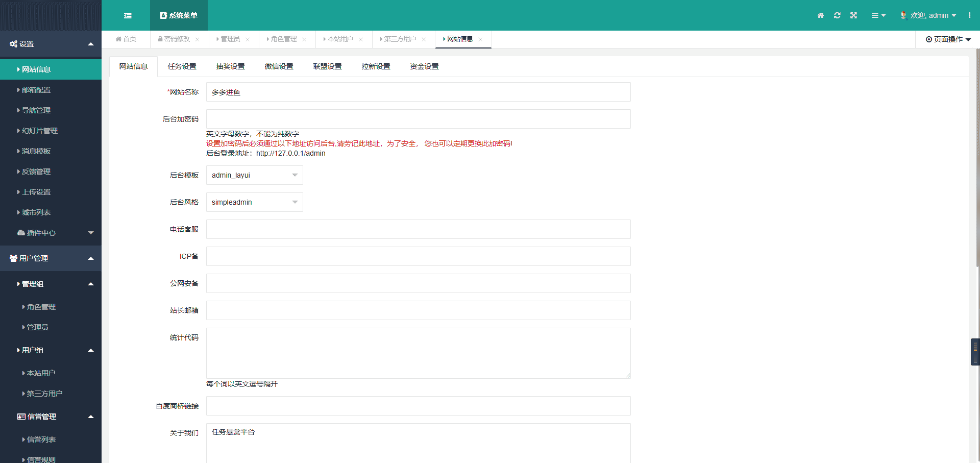980x463 pixels.
Task: Switch to the 任务设置 tab
Action: coord(182,66)
